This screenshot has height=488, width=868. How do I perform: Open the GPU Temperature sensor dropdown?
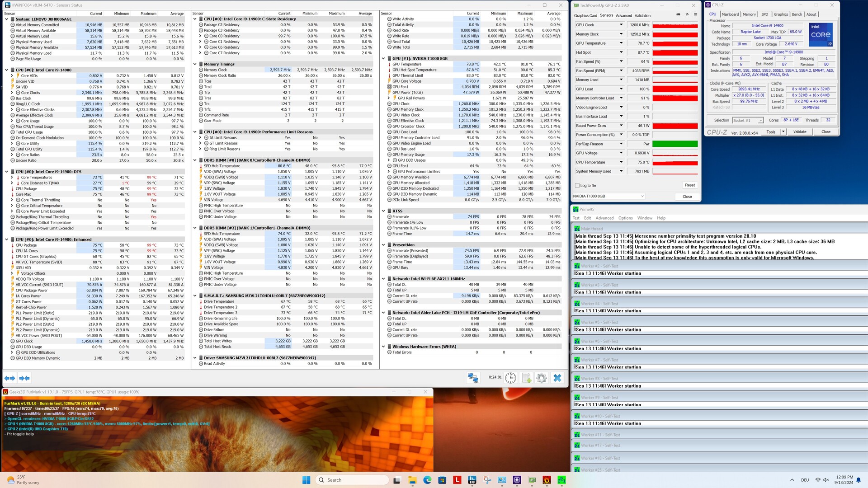click(x=621, y=43)
